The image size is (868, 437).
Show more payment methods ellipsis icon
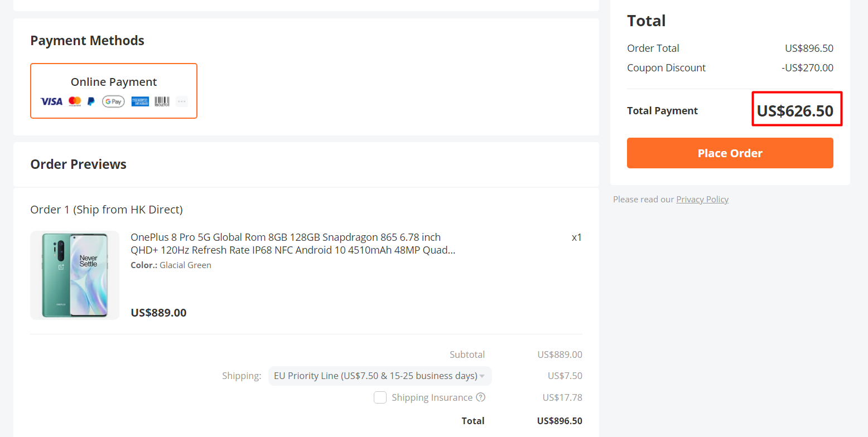click(x=182, y=101)
